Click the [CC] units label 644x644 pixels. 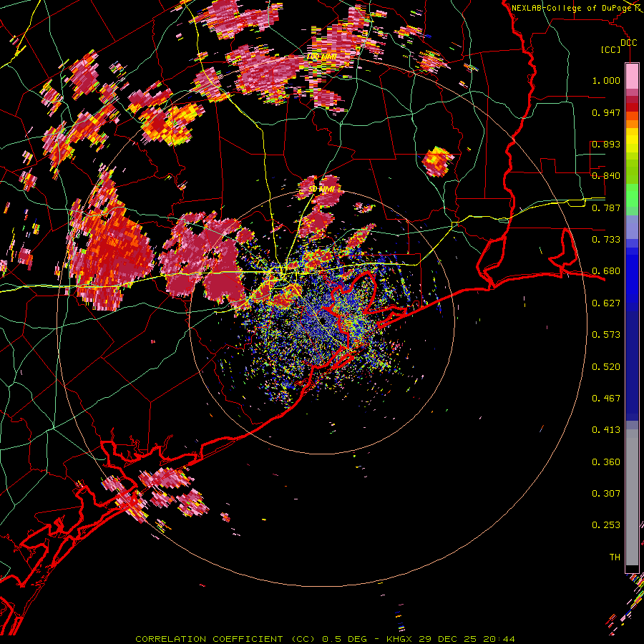click(x=610, y=49)
